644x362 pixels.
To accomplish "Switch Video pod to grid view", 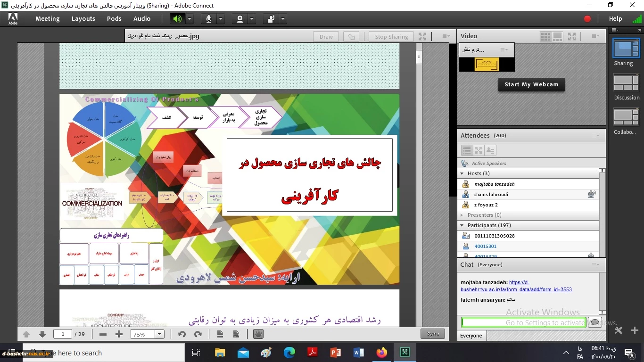I will point(545,36).
